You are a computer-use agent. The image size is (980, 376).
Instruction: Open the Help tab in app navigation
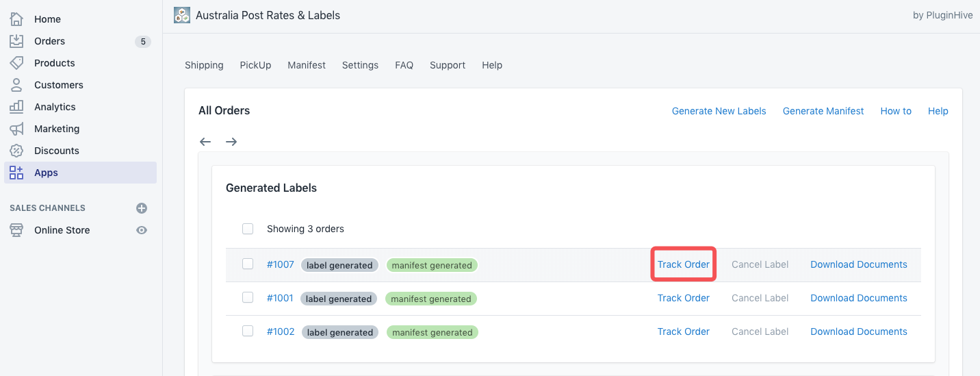492,65
